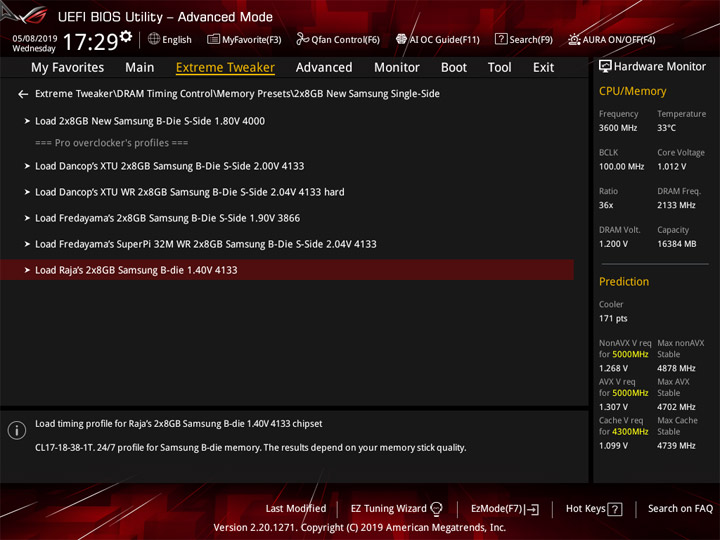Click the globe language icon
This screenshot has height=540, width=720.
click(154, 39)
